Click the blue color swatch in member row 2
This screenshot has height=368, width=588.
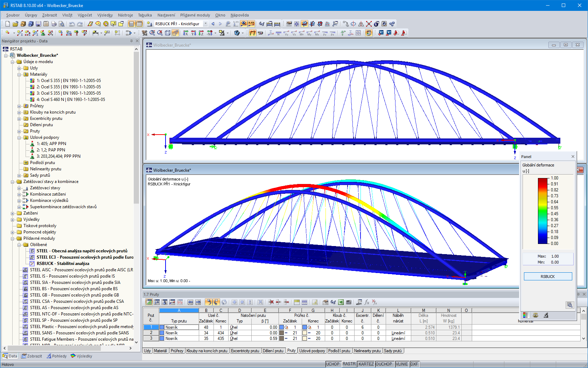click(x=162, y=333)
